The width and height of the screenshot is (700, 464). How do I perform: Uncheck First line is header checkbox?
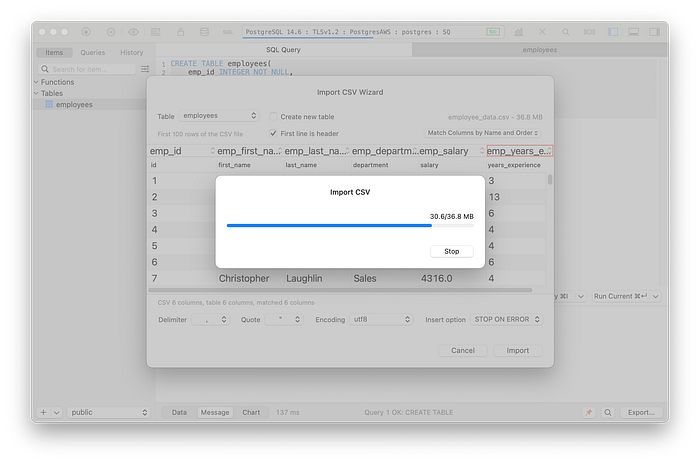click(273, 133)
